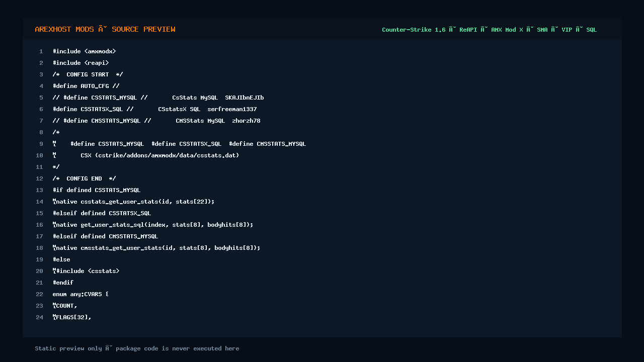644x362 pixels.
Task: Click gutter line number 24
Action: click(x=39, y=317)
